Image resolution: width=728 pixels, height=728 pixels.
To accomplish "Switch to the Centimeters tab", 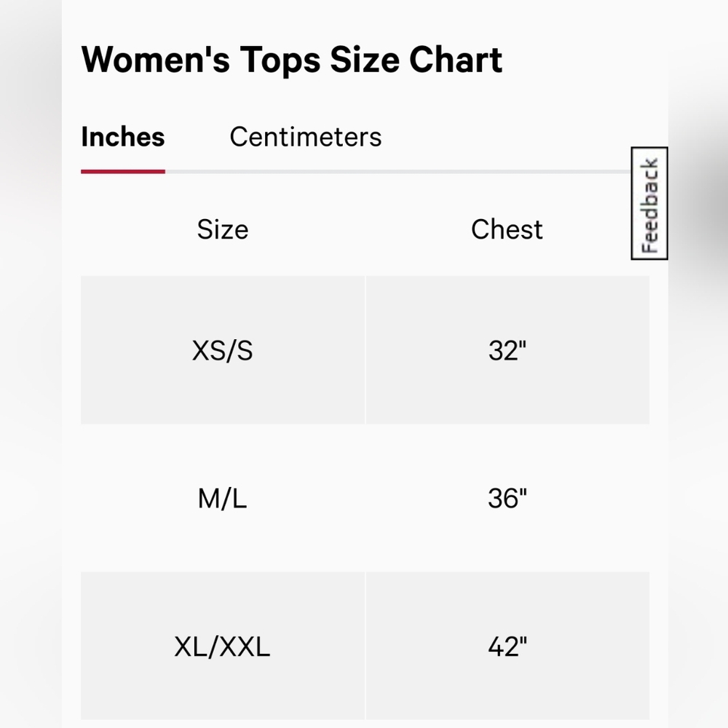I will click(306, 137).
